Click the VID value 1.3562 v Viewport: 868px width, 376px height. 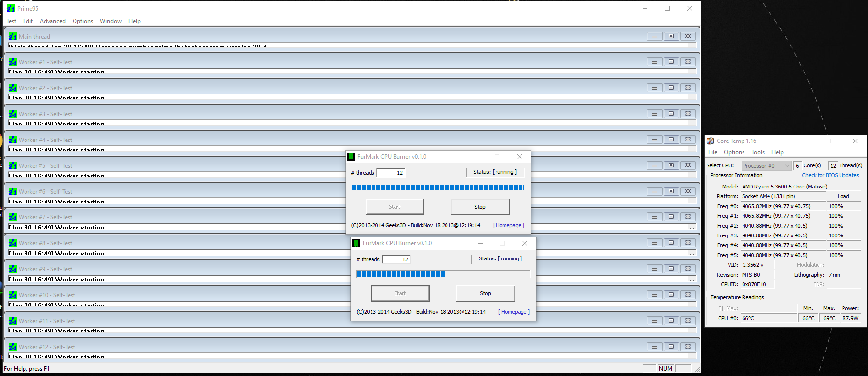coord(757,265)
